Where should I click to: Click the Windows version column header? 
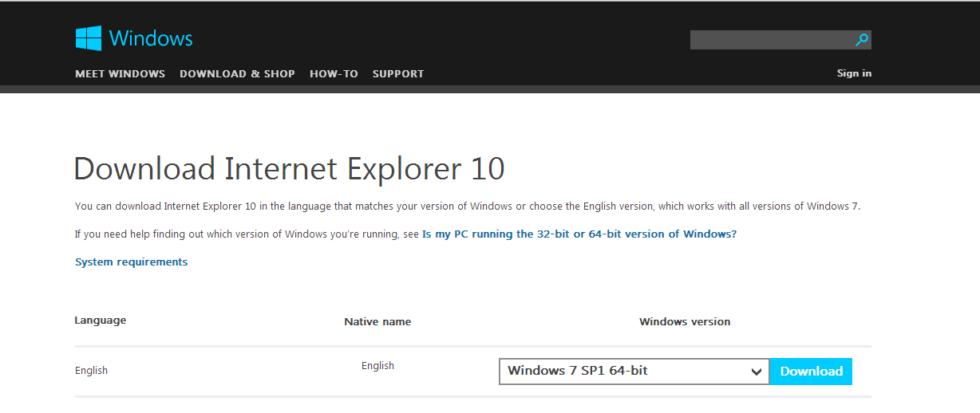(x=685, y=322)
